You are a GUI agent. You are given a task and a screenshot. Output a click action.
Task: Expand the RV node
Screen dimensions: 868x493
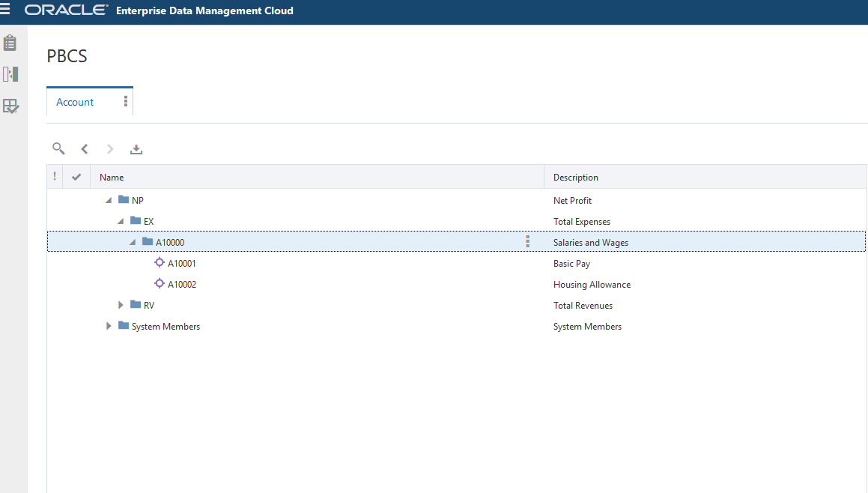coord(121,305)
